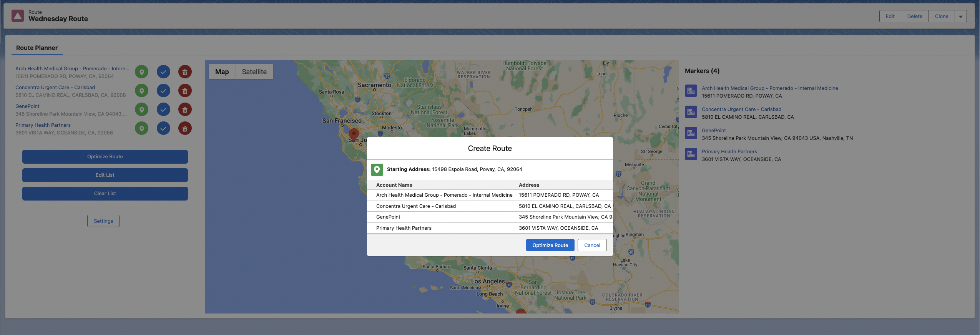The image size is (980, 335).
Task: Open route planner Settings
Action: click(103, 221)
